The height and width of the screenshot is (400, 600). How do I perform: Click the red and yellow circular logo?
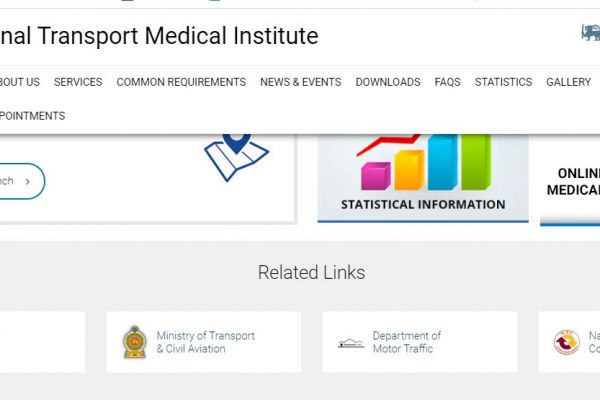(566, 342)
